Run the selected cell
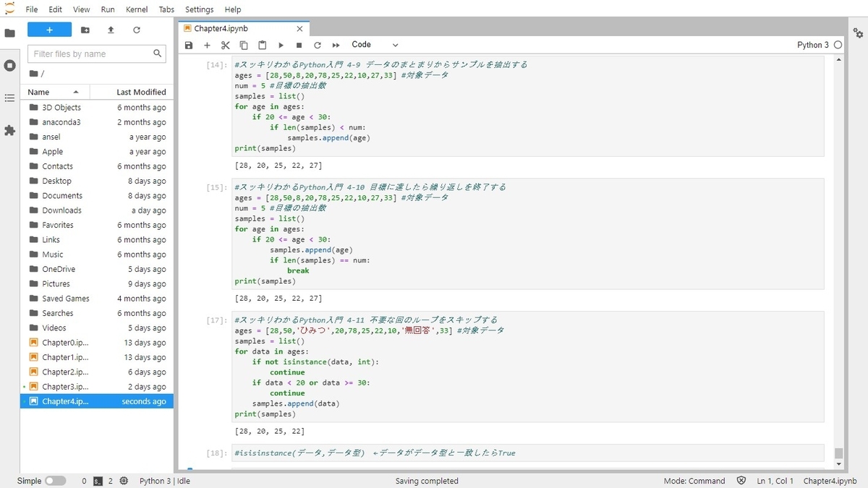 [281, 45]
